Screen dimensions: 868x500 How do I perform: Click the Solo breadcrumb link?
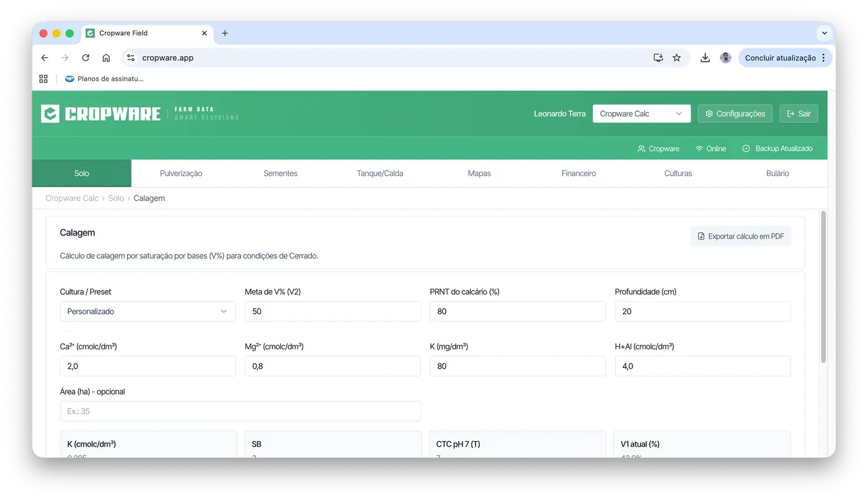pos(116,198)
